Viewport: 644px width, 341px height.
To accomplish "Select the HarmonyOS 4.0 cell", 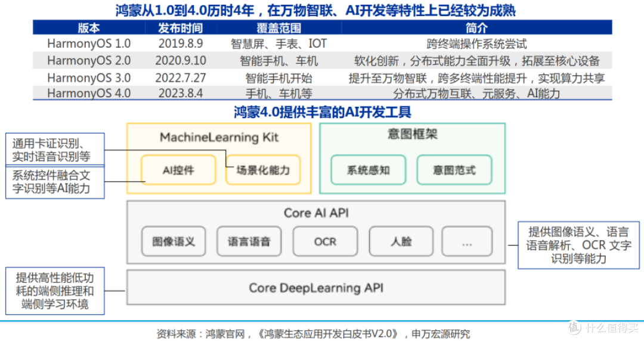I will click(89, 93).
